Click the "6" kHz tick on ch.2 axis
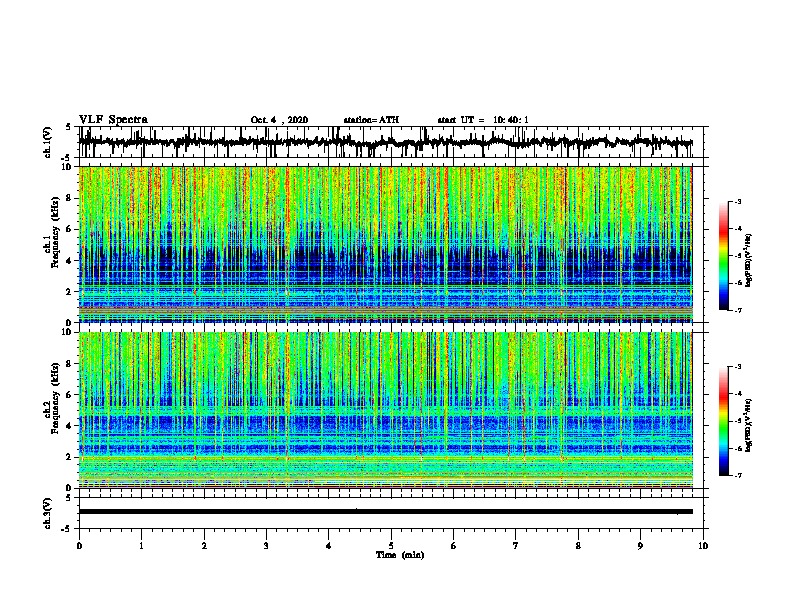Screen dimensions: 792x612 pyautogui.click(x=70, y=395)
